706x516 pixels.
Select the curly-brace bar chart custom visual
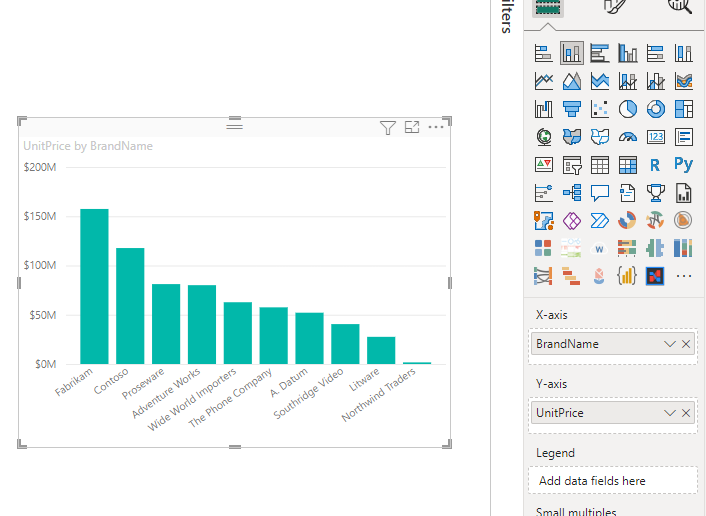(x=628, y=276)
